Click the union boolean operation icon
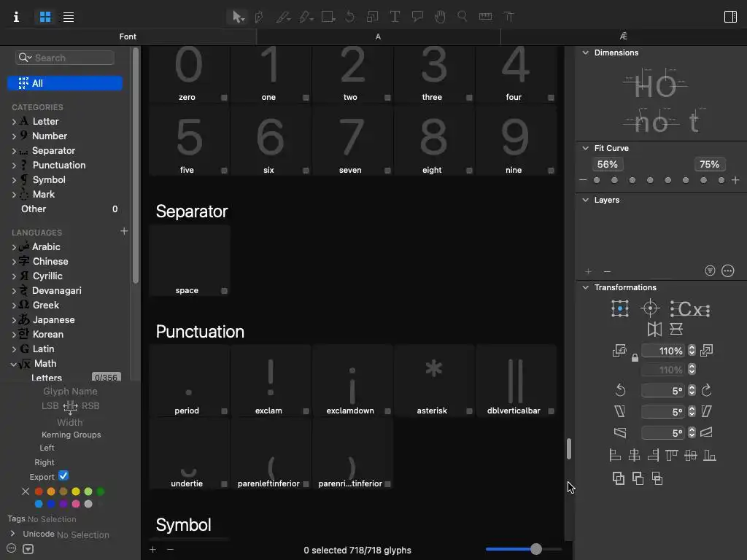 (619, 478)
